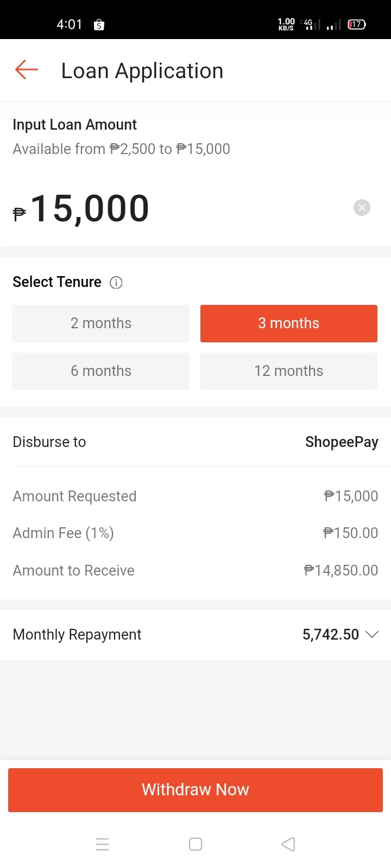Image resolution: width=391 pixels, height=868 pixels.
Task: Tap the Withdraw Now button
Action: (x=195, y=790)
